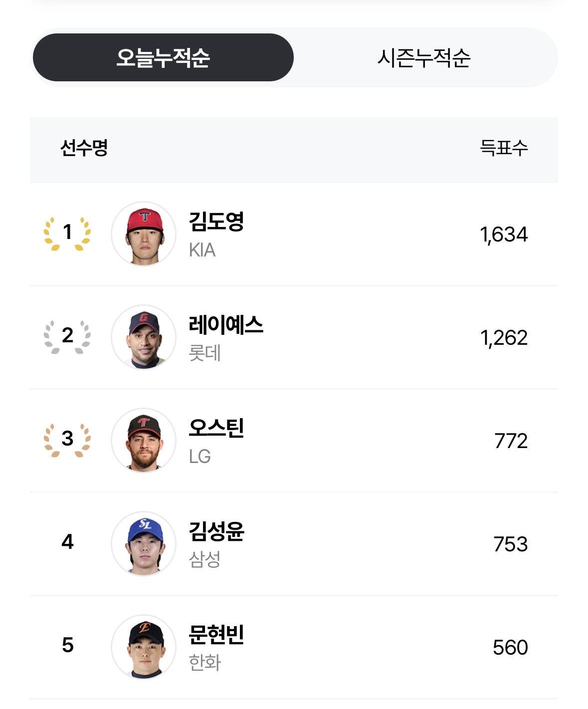The image size is (588, 709).
Task: Click the bronze laurel rank 3 badge
Action: (67, 439)
